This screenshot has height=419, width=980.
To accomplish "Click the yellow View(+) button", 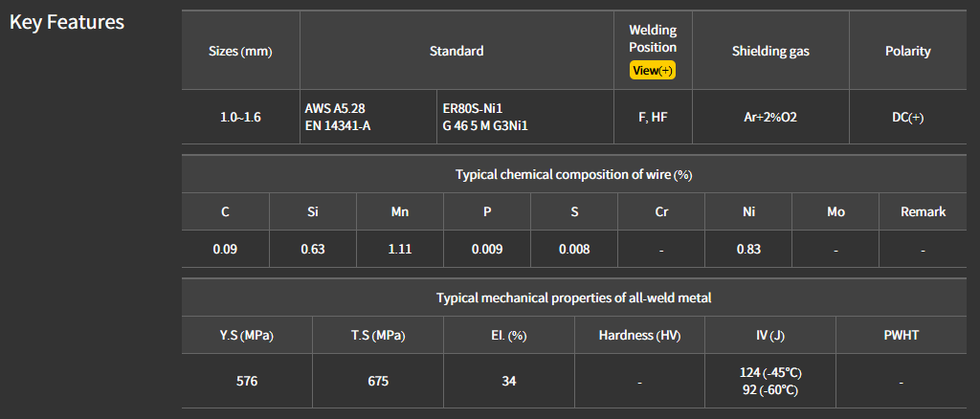I will [653, 70].
